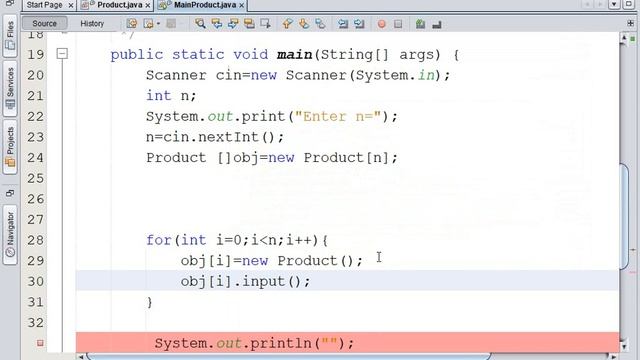
Task: Select the MainProduct.java tab
Action: [x=205, y=5]
